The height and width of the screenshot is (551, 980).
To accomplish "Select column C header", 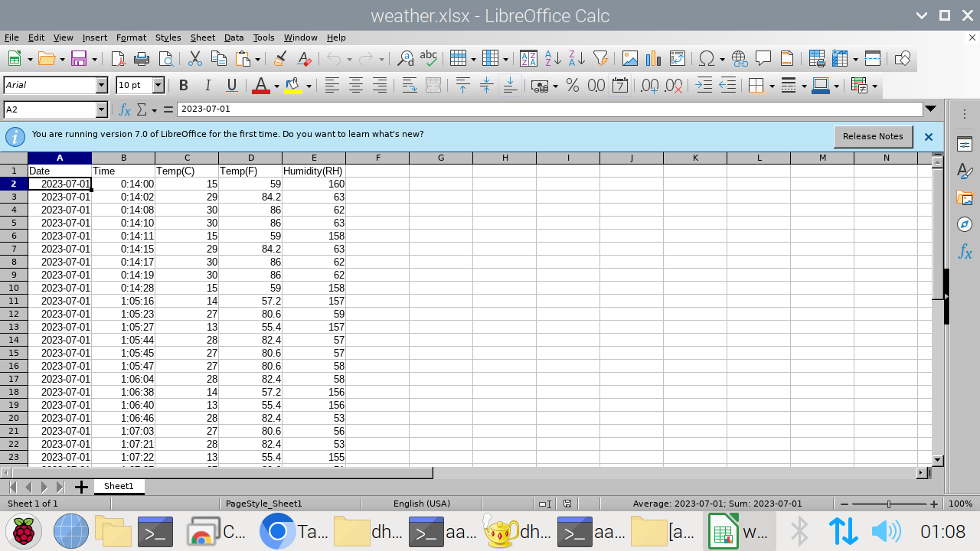I will [x=187, y=158].
